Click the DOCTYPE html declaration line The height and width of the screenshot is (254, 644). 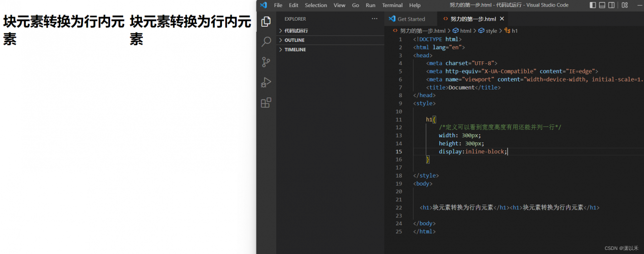437,39
